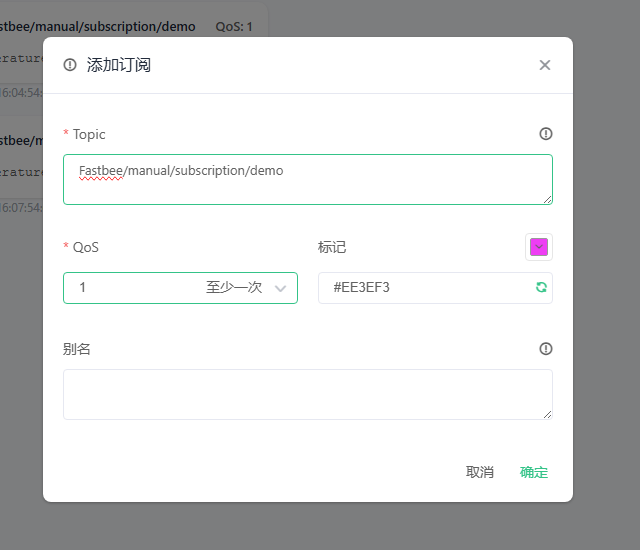Refresh the random color with the green icon
This screenshot has height=550, width=640.
pyautogui.click(x=541, y=288)
